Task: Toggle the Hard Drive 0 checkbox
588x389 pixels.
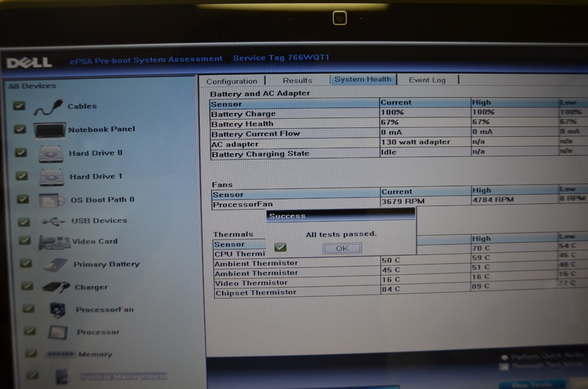Action: click(x=21, y=152)
